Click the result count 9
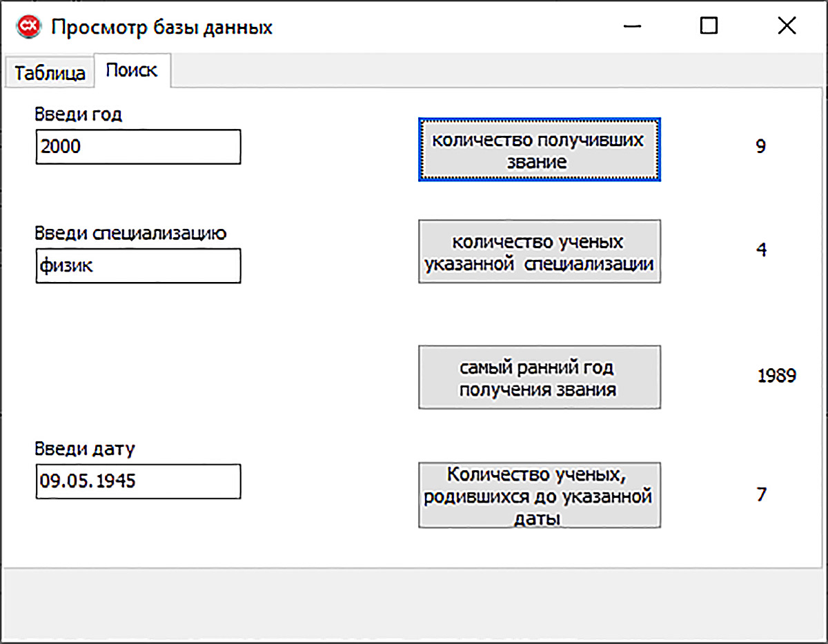This screenshot has height=644, width=828. tap(761, 146)
